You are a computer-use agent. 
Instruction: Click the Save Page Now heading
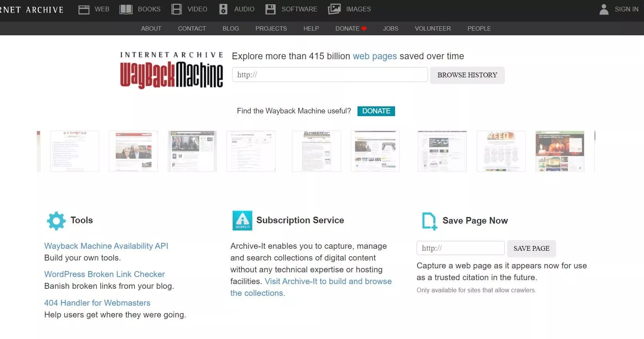tap(475, 221)
